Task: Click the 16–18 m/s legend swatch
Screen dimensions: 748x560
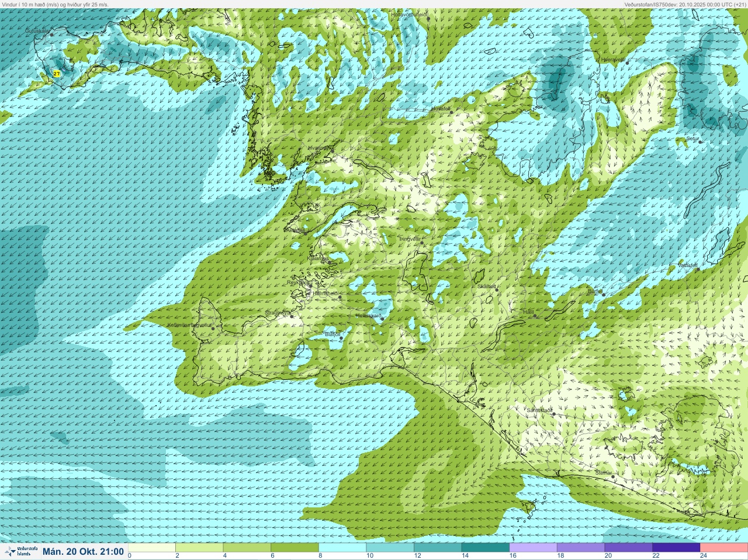Action: [534, 548]
